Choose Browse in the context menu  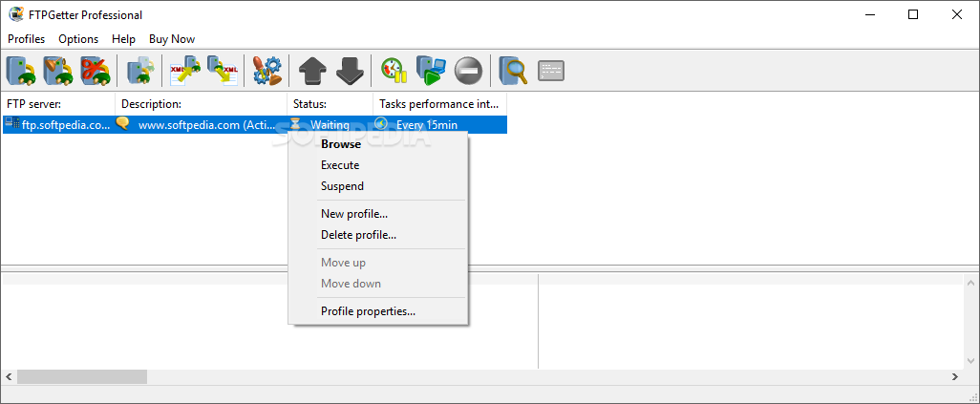[377, 144]
